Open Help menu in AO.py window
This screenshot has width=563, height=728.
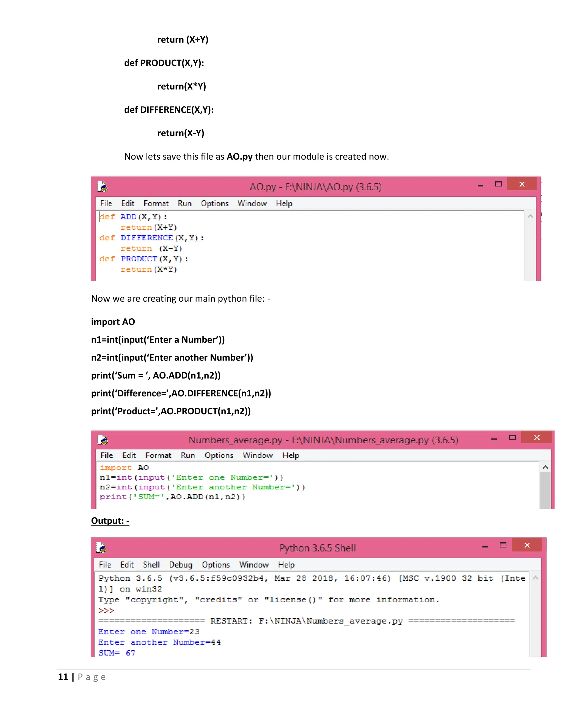(x=284, y=203)
